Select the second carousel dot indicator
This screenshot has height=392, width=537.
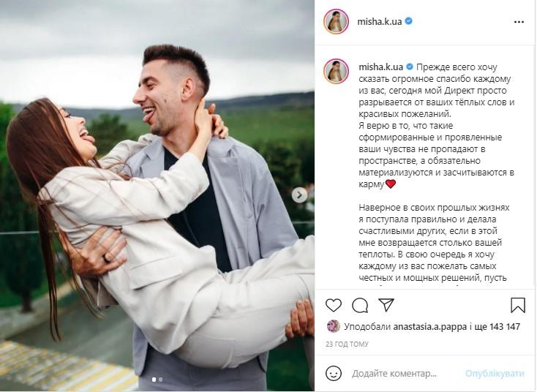point(161,380)
